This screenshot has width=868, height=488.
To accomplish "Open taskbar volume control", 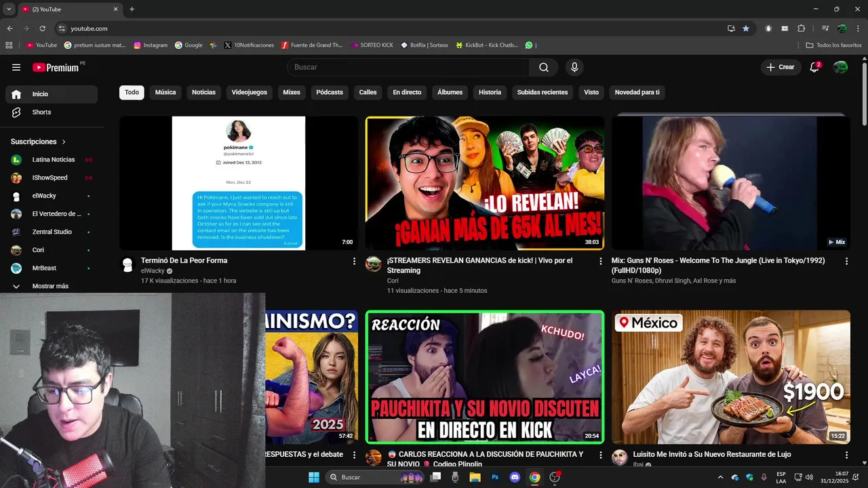I will coord(809,477).
